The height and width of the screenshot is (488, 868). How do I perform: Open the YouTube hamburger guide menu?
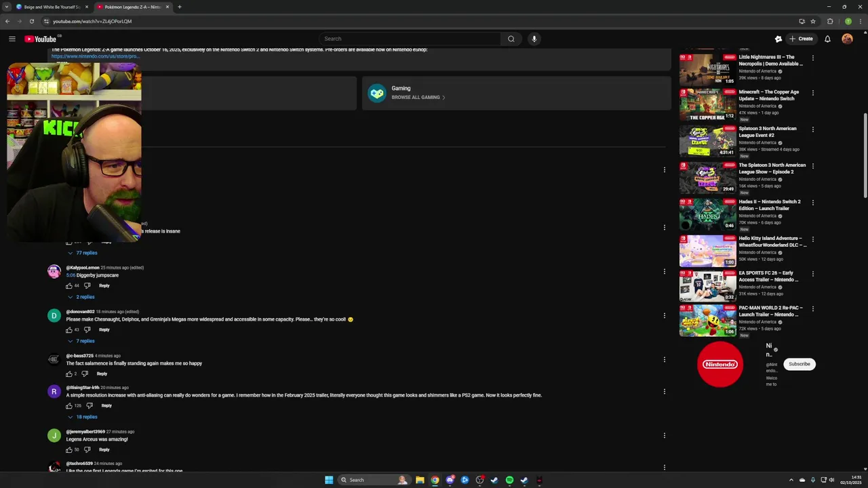tap(12, 39)
